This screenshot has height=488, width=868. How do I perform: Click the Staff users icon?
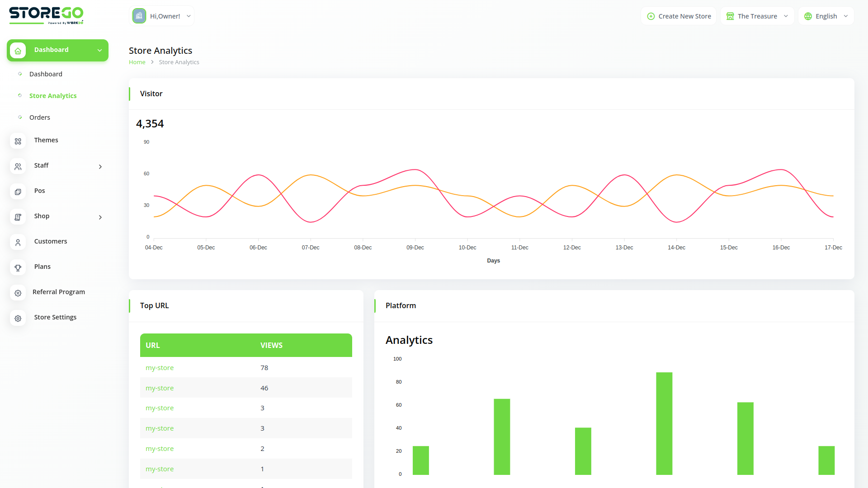18,166
